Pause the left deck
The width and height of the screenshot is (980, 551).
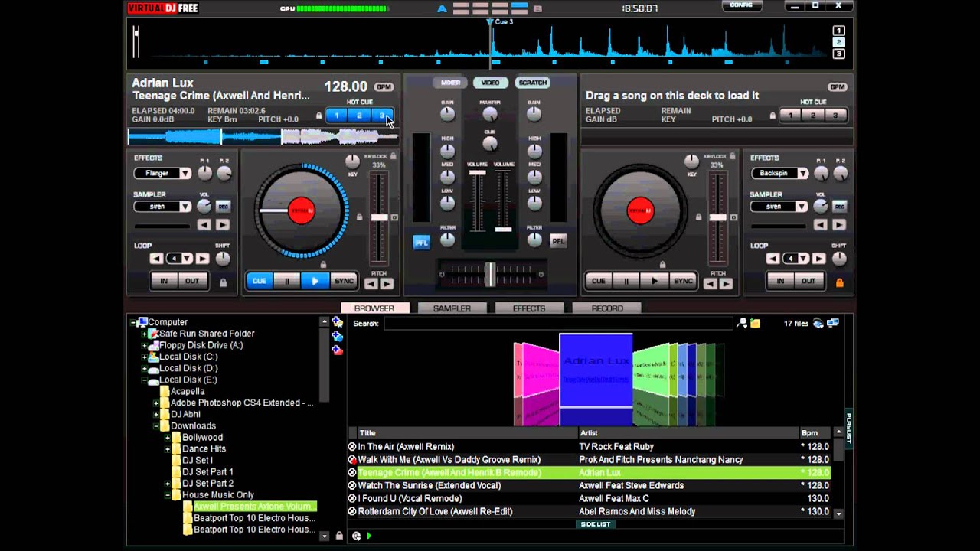(x=287, y=281)
